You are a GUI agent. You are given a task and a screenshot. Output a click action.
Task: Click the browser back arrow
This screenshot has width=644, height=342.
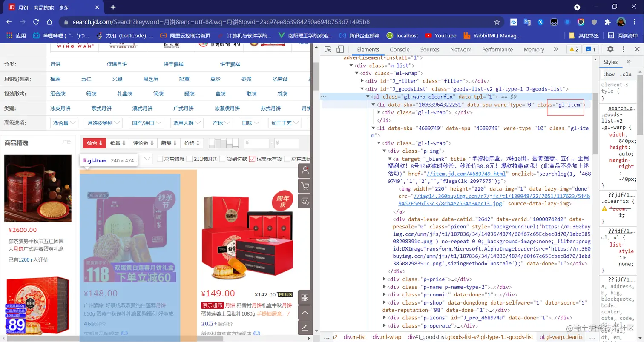[9, 22]
